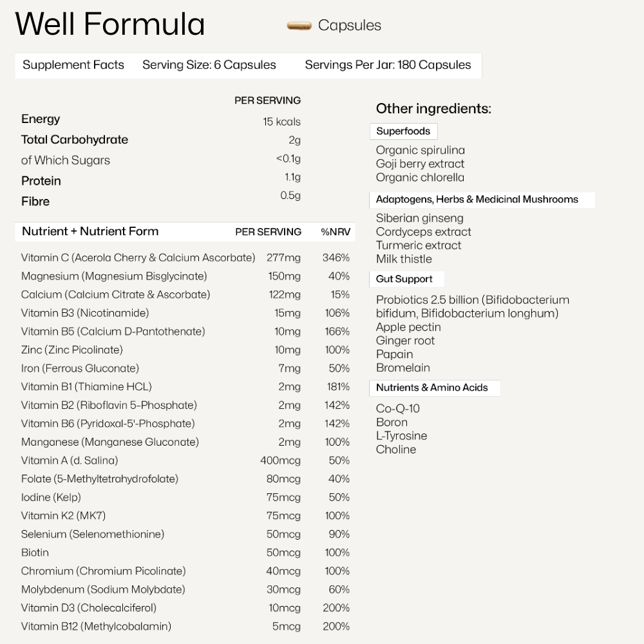Click the Energy row label

click(x=41, y=119)
